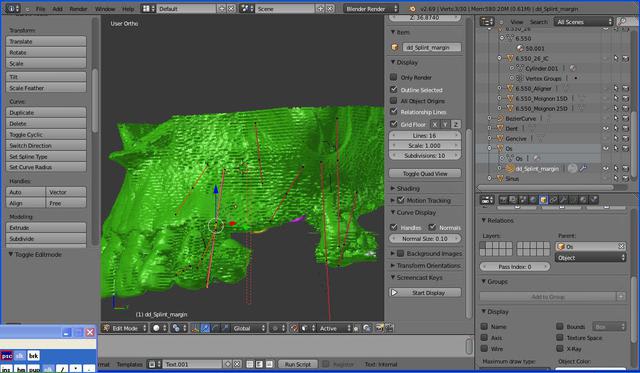This screenshot has width=640, height=373.
Task: Open the Edit Mode selector dropdown
Action: [x=124, y=328]
